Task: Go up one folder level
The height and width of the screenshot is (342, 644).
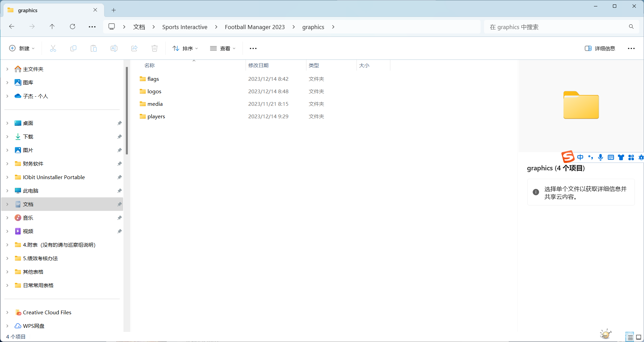Action: (x=52, y=27)
